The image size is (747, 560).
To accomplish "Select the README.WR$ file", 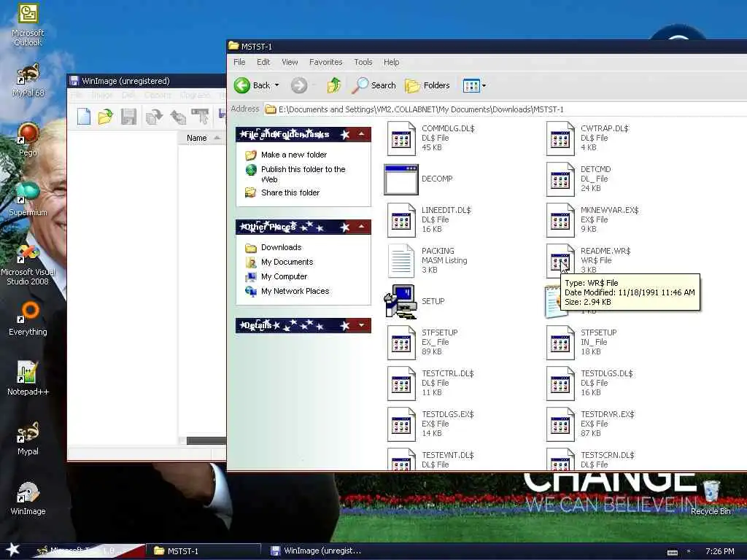I will 560,260.
